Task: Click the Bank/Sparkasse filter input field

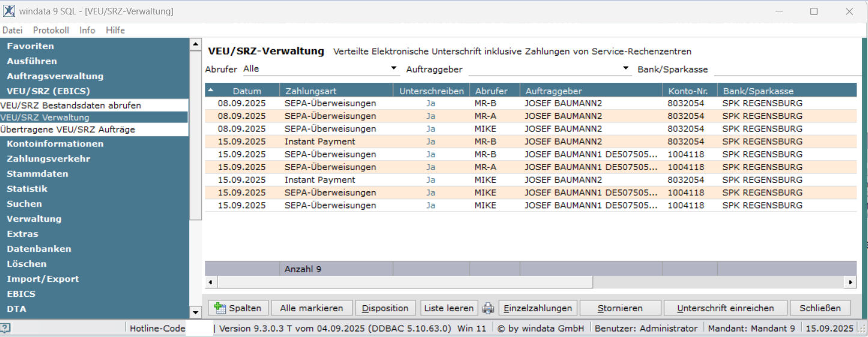Action: [x=784, y=69]
